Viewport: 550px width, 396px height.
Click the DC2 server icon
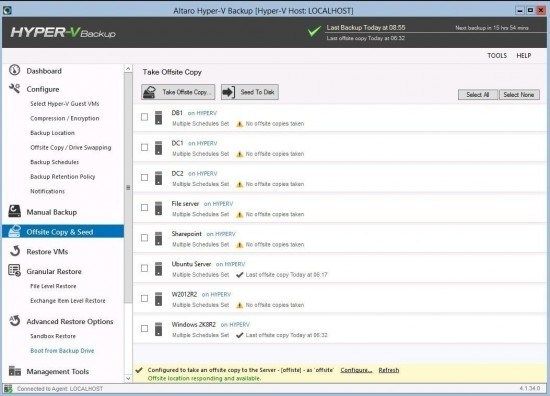(159, 178)
